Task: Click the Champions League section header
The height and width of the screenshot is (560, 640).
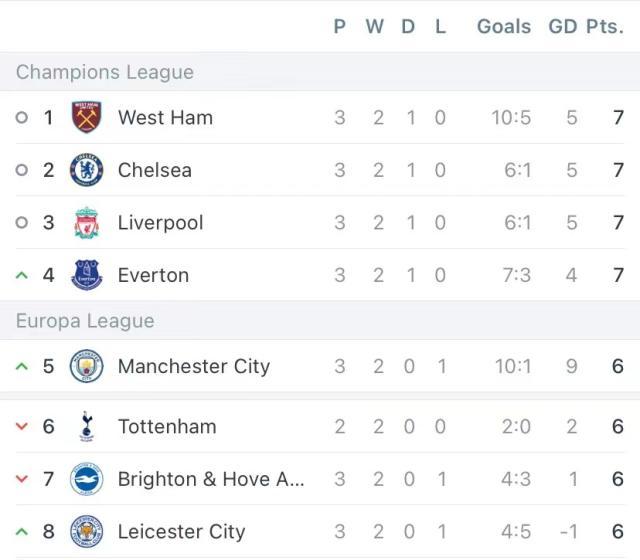Action: 105,72
